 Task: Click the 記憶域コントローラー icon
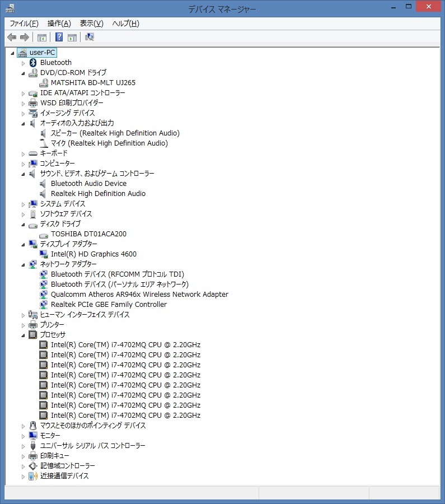(x=33, y=466)
